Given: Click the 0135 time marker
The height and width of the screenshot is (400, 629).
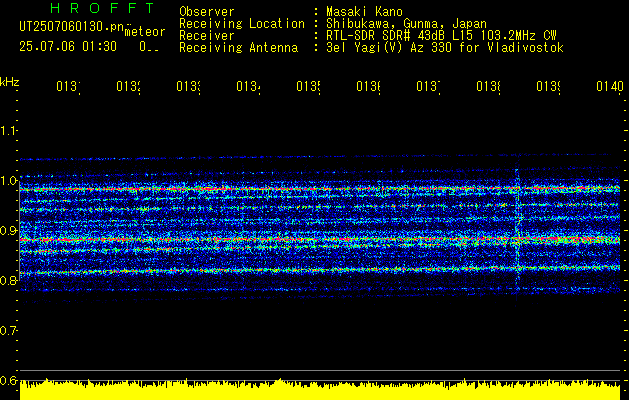Looking at the screenshot, I should click(308, 86).
